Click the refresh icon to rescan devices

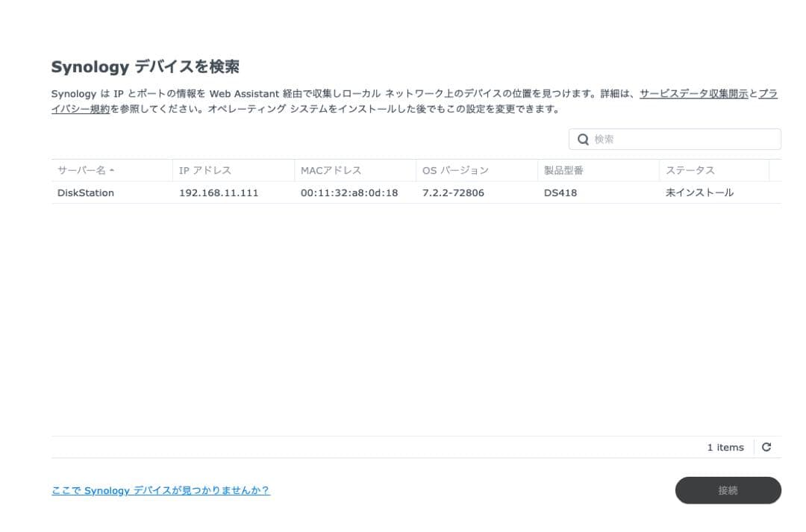click(x=767, y=447)
